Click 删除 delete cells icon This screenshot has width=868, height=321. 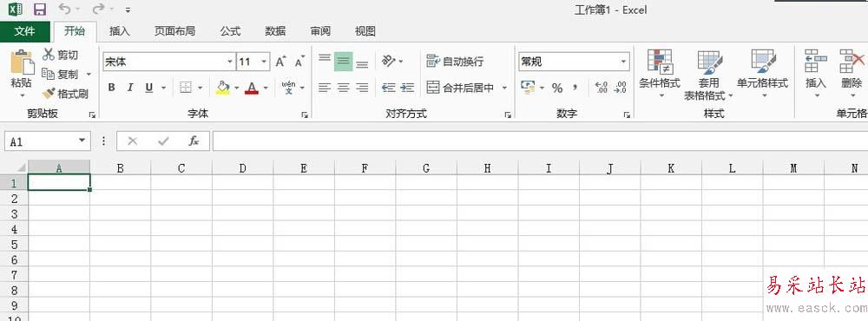click(x=852, y=61)
